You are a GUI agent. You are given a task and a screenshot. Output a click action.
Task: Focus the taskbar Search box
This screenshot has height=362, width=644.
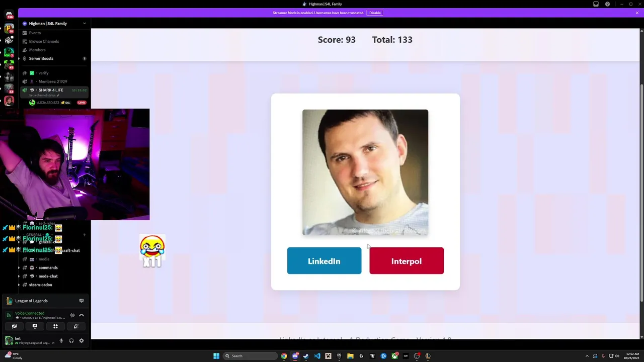point(251,356)
